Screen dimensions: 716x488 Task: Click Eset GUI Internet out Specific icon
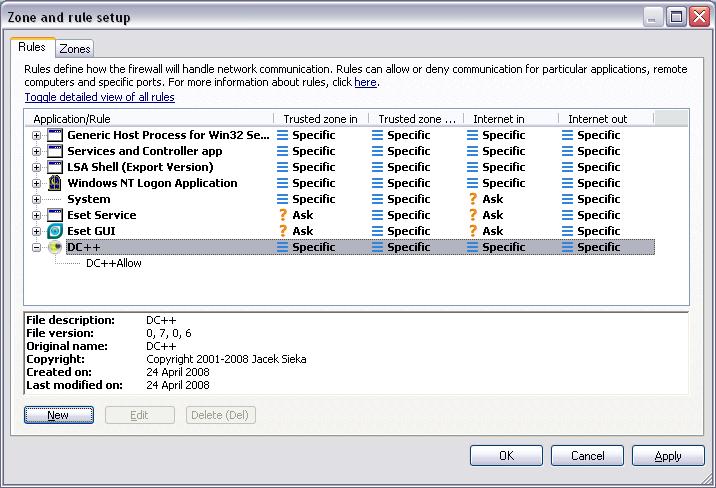567,231
